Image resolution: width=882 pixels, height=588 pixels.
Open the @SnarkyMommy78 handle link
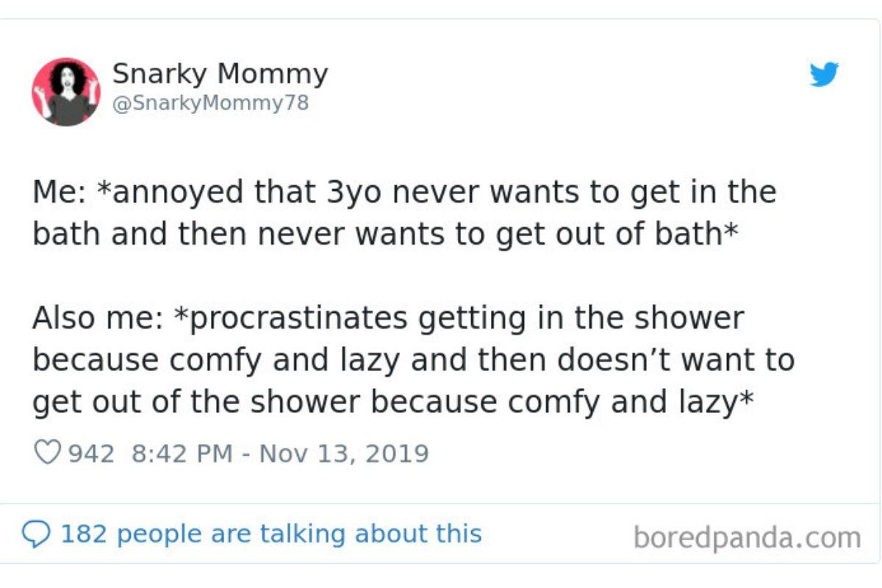209,104
